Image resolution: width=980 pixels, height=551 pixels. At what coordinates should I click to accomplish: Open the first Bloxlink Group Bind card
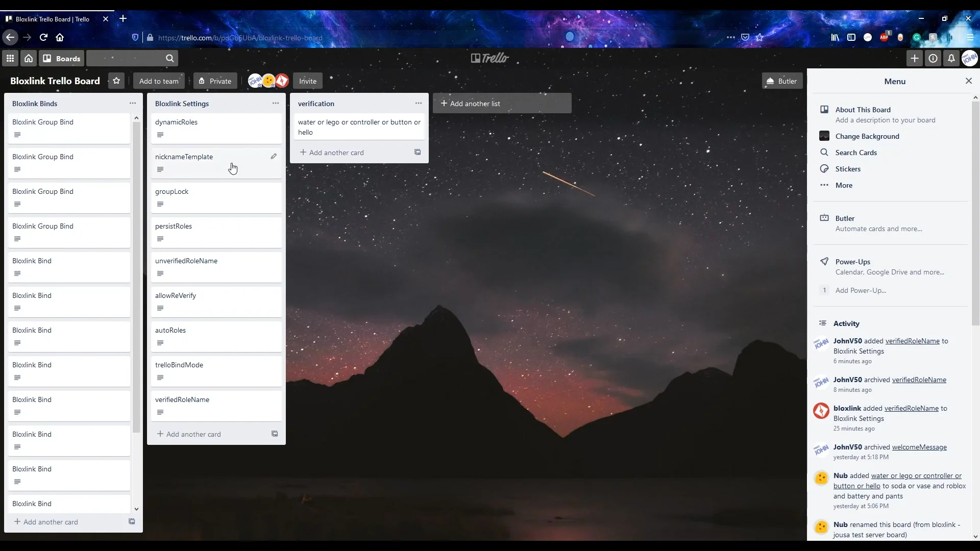[x=69, y=128]
